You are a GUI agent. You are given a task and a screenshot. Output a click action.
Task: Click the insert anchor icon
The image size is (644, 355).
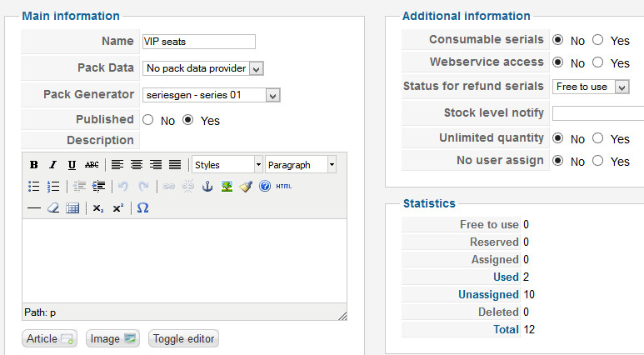coord(208,187)
